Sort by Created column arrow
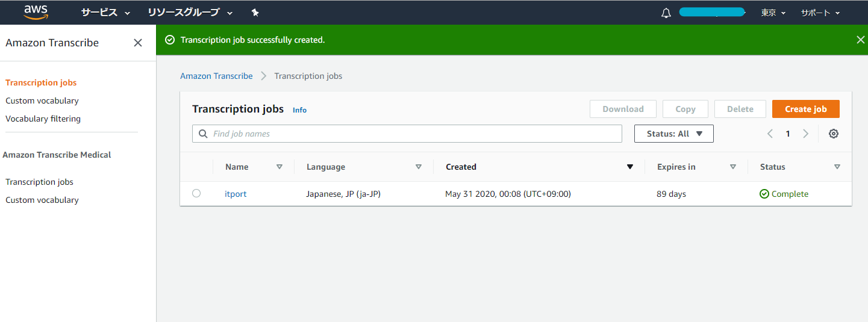The image size is (868, 322). (630, 167)
